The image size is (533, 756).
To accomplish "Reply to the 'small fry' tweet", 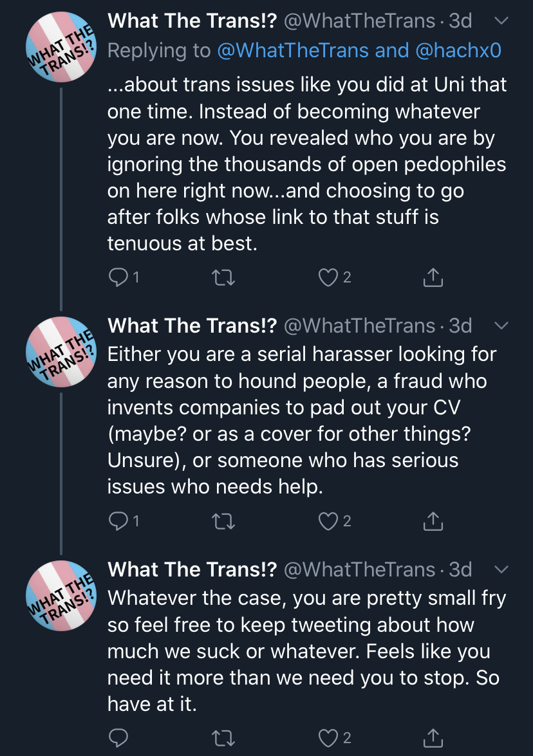I will [x=118, y=738].
